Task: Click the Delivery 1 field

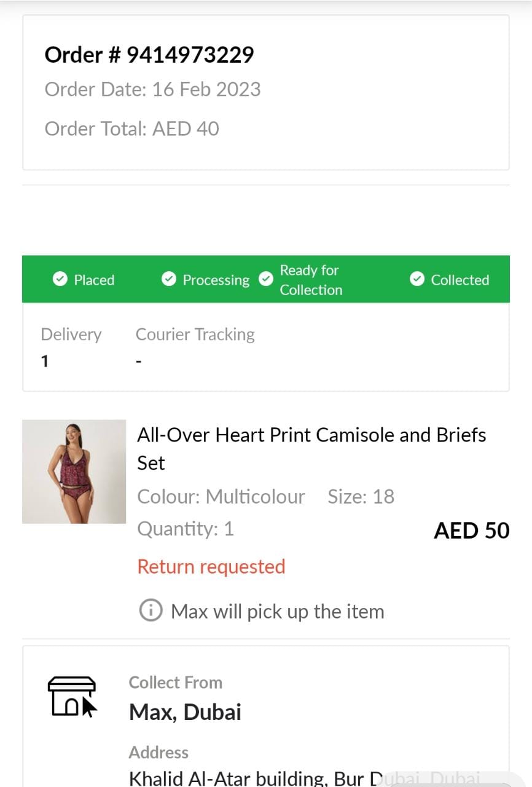Action: point(71,347)
